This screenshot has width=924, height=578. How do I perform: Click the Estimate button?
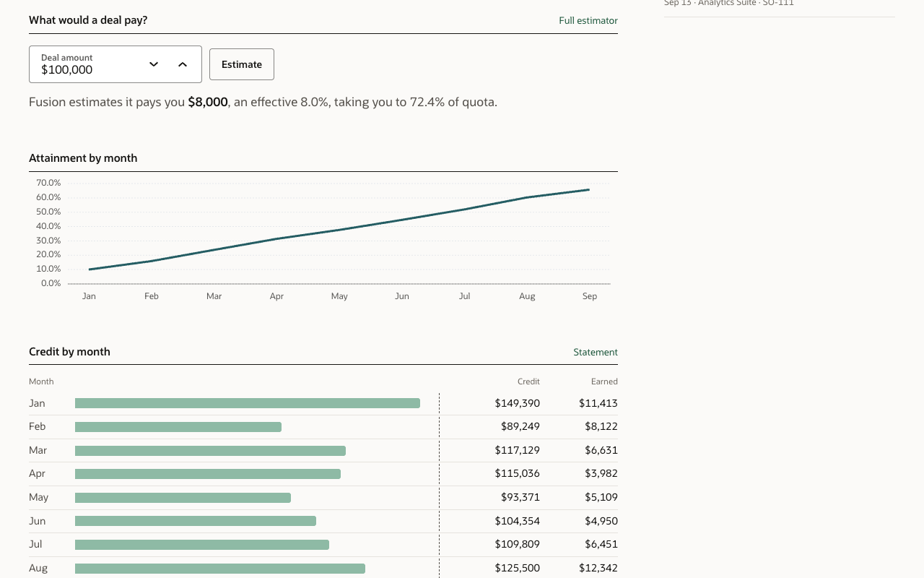pyautogui.click(x=242, y=64)
